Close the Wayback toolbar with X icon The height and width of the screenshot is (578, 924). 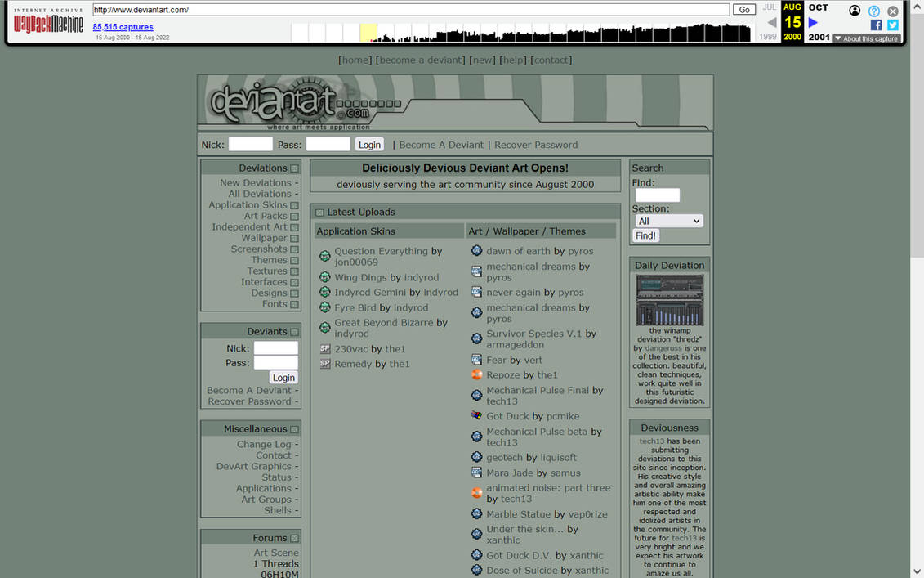click(893, 11)
